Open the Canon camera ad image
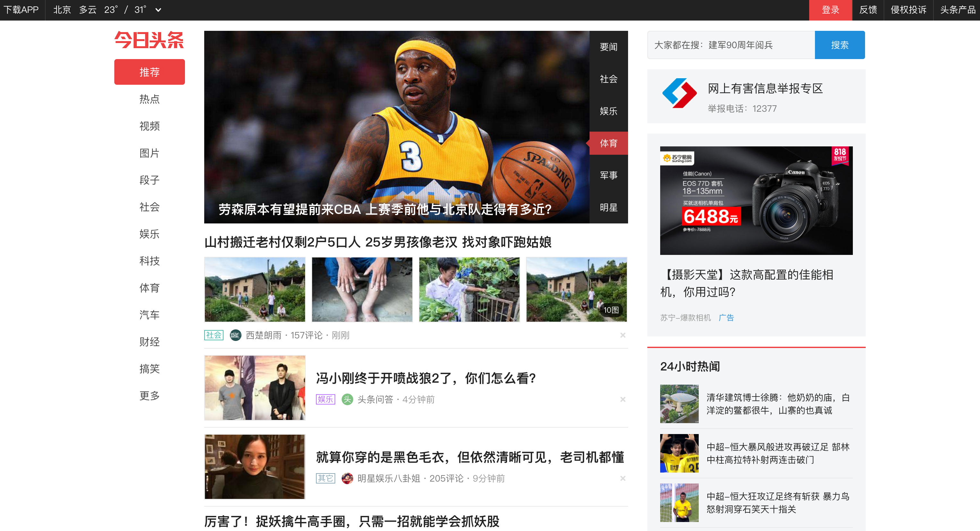The width and height of the screenshot is (980, 531). 756,200
